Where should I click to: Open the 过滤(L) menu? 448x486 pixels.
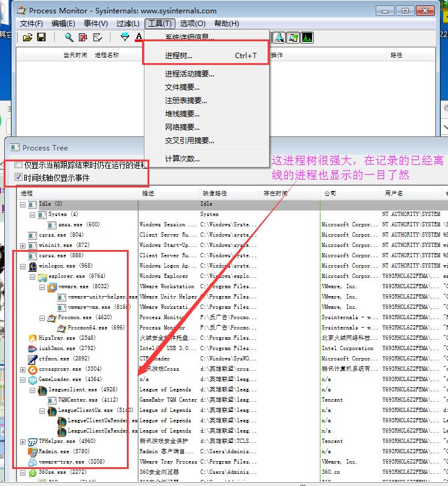coord(127,23)
